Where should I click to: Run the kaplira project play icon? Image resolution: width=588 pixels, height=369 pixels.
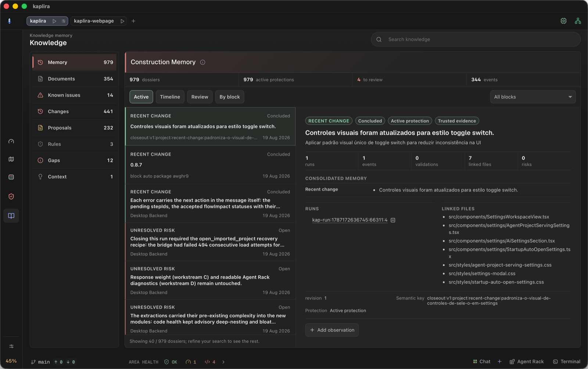coord(54,21)
